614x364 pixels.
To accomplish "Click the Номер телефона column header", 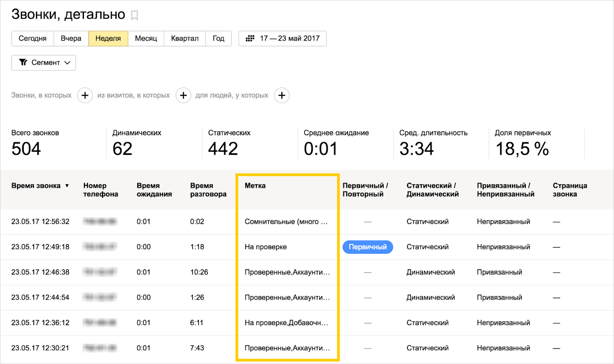I will pos(100,190).
